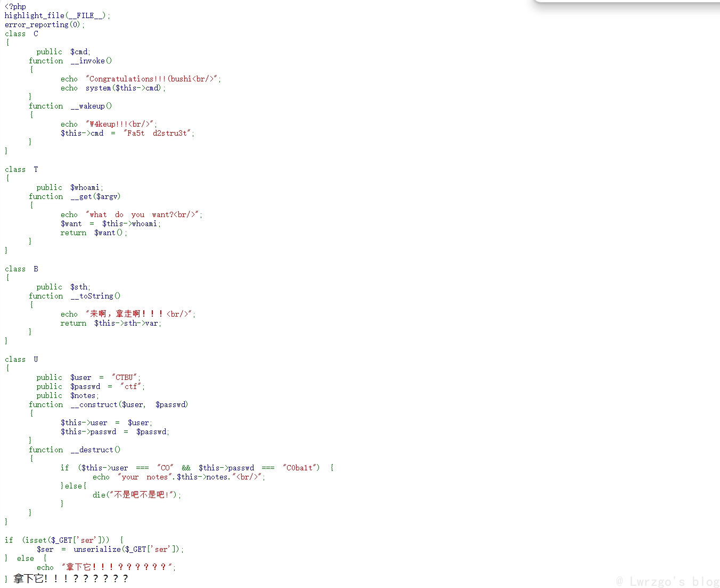Click the echo "来啊，拿走啊！！！<br/>" line
This screenshot has height=588, width=720.
(128, 314)
